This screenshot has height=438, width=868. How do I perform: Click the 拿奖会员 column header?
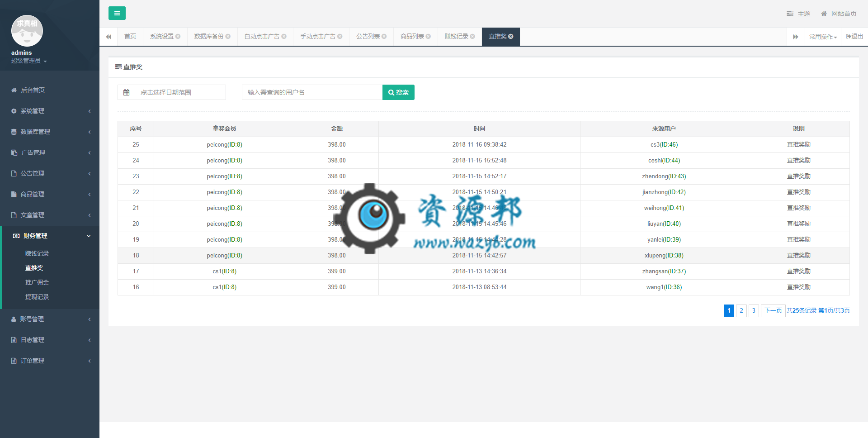click(225, 129)
